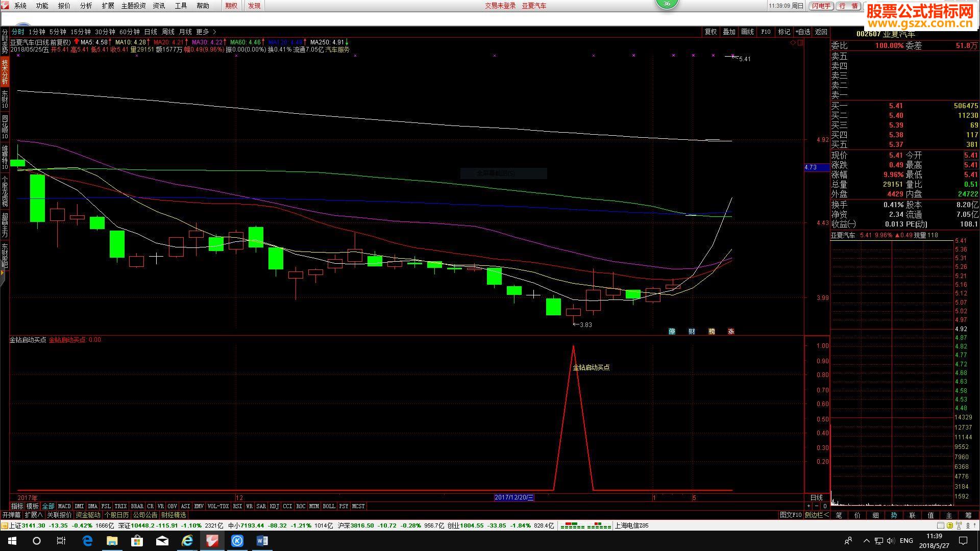
Task: Switch to 周线 period tab
Action: (x=168, y=32)
